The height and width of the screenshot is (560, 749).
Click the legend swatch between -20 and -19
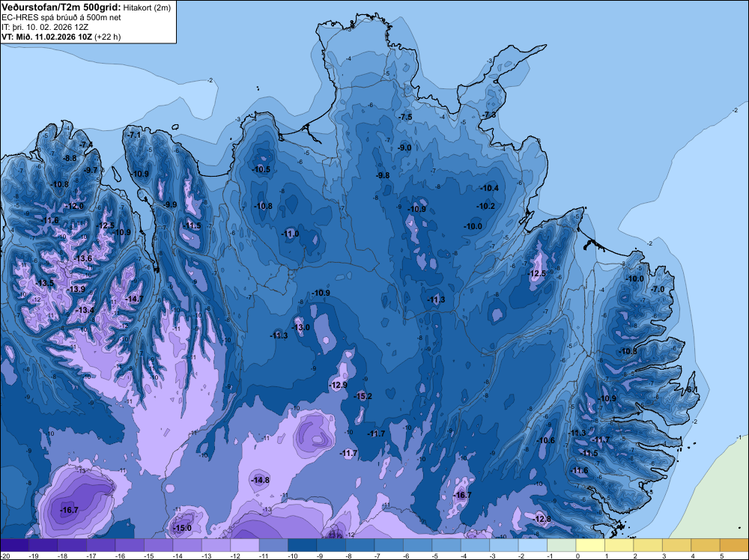click(x=14, y=545)
